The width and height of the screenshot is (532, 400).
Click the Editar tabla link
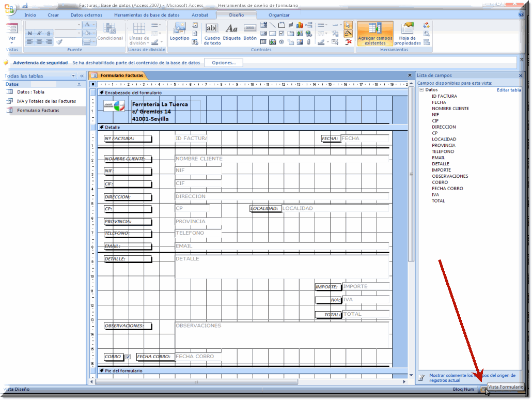(508, 90)
